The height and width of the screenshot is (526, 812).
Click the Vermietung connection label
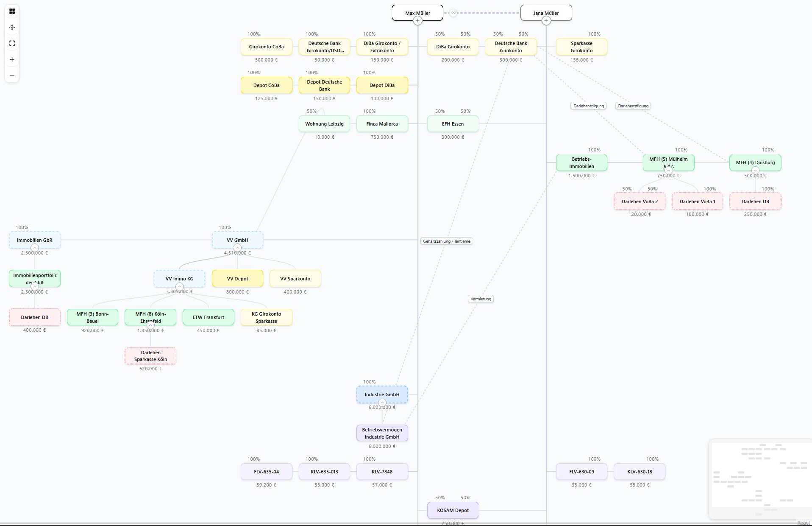[481, 299]
